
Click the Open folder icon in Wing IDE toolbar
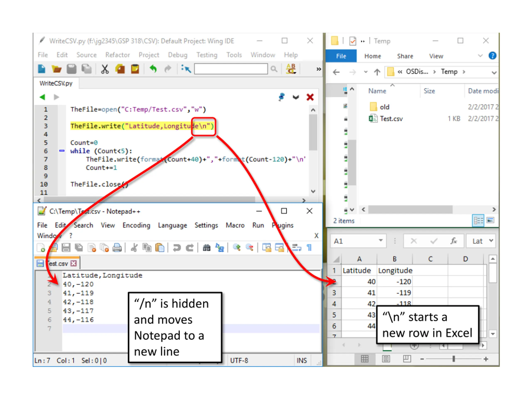57,69
